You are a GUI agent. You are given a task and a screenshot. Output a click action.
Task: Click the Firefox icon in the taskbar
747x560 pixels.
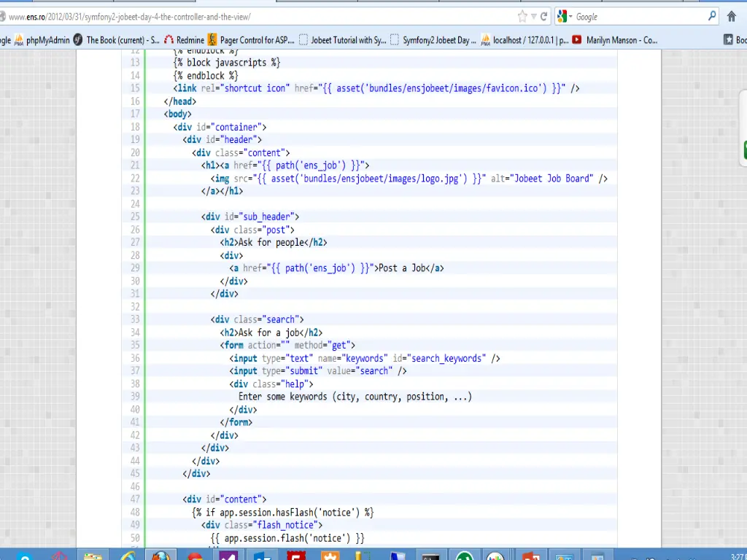click(160, 555)
